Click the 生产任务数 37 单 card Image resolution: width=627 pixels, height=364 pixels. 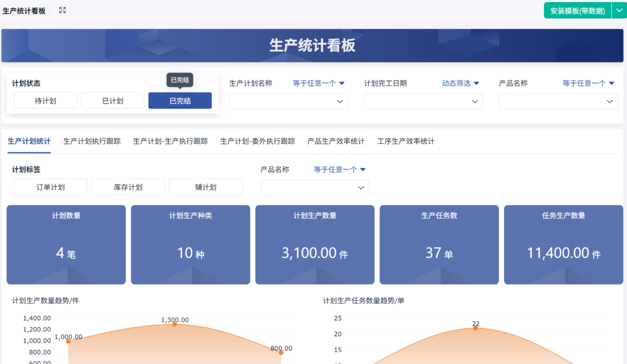click(x=439, y=244)
